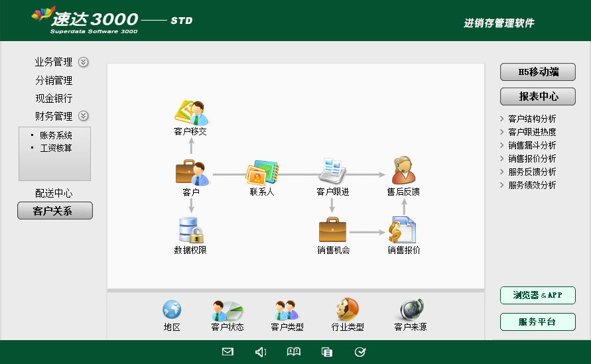Click the speaker announcement icon in bottom bar
Screen dimensions: 591x364
pos(261,352)
